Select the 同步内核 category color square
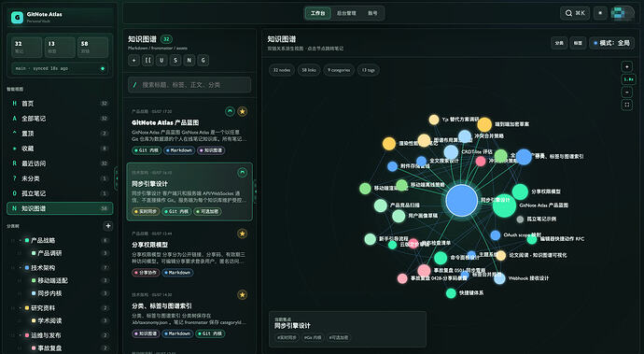Viewport: 644px width, 354px height. [x=34, y=293]
